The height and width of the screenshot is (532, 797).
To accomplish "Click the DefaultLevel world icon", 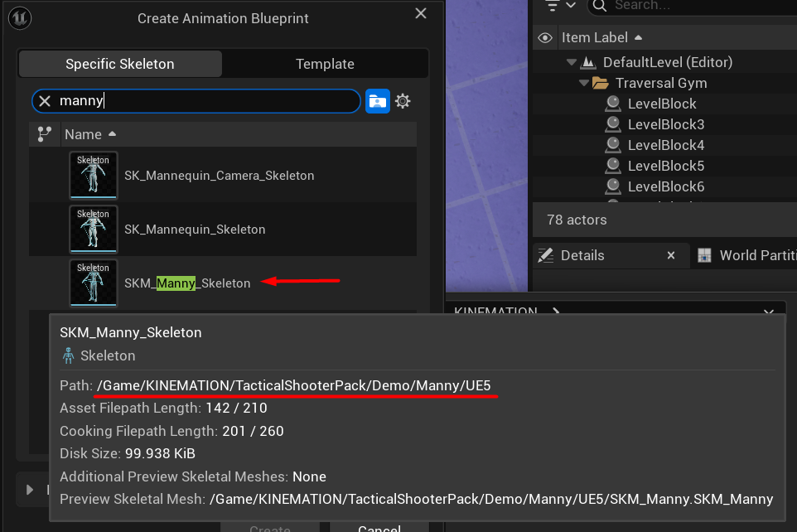I will point(588,62).
